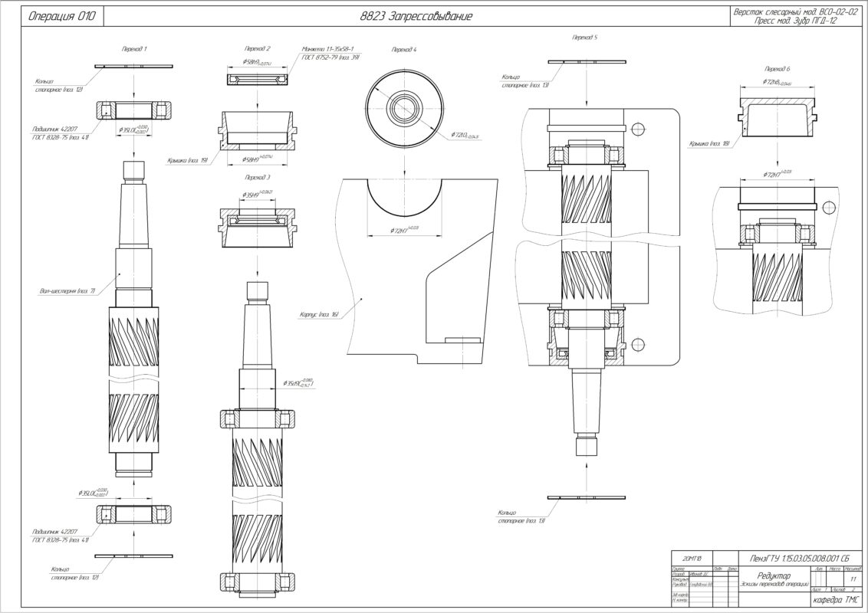Click the 'Верстак слесарный' equipment note
This screenshot has width=868, height=613.
[794, 11]
